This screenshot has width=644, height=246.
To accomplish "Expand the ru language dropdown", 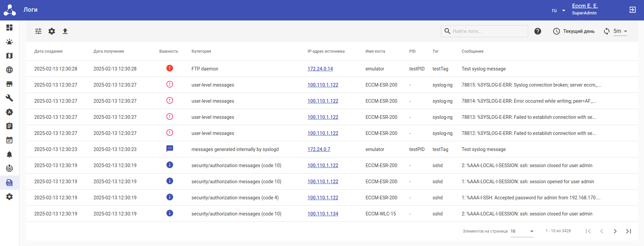I will (558, 10).
